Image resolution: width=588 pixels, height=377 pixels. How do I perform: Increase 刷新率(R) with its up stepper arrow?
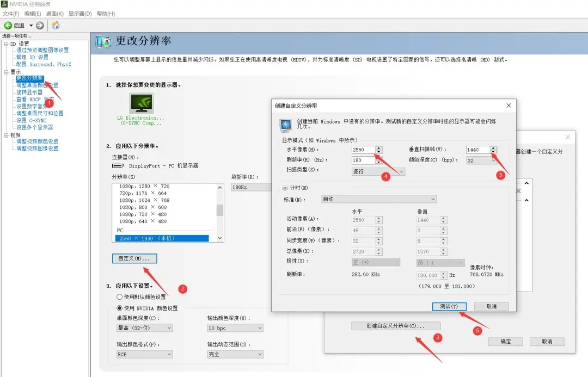click(379, 158)
